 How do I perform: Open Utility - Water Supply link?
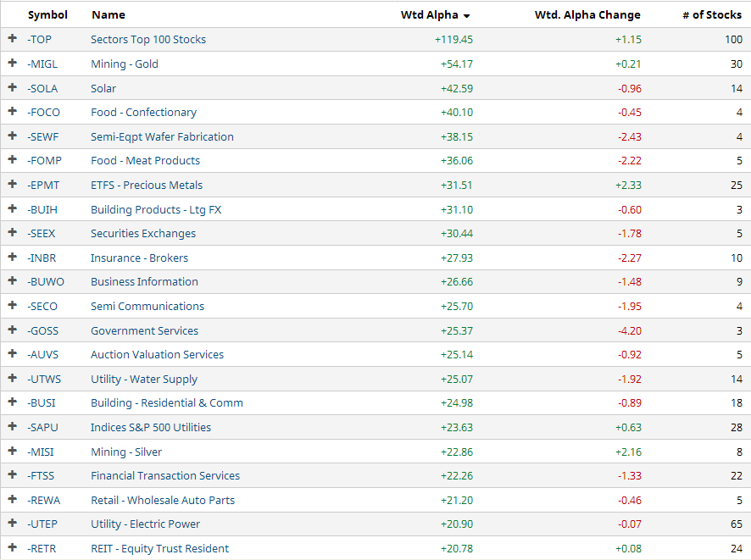point(144,379)
